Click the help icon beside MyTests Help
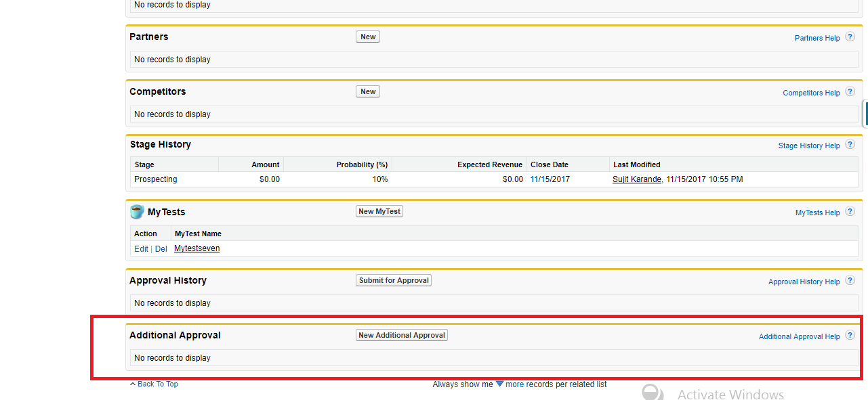Viewport: 868px width, 400px height. [850, 212]
